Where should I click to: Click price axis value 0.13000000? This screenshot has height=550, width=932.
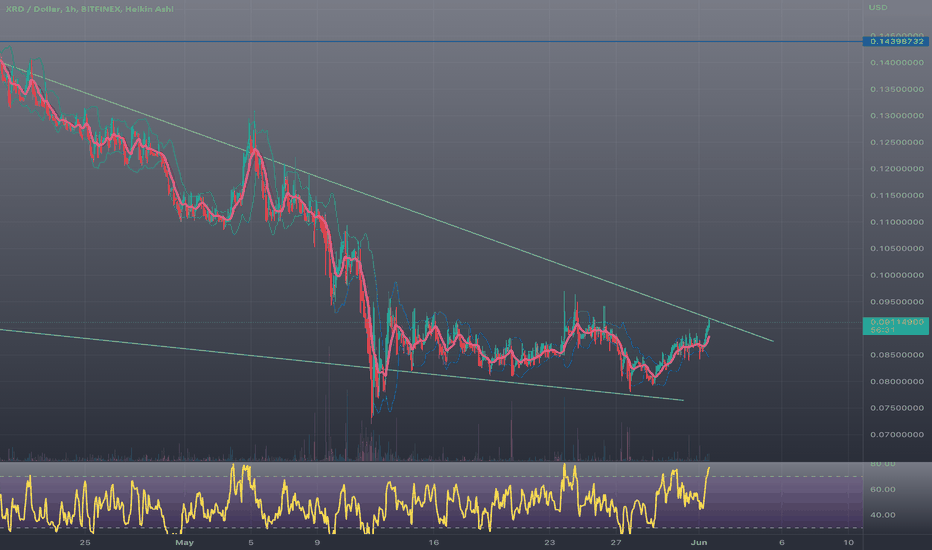pyautogui.click(x=897, y=115)
